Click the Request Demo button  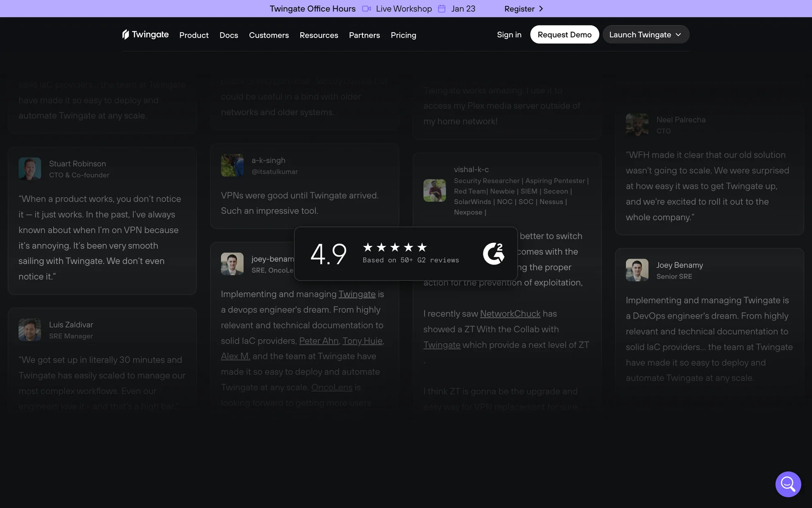click(x=564, y=35)
